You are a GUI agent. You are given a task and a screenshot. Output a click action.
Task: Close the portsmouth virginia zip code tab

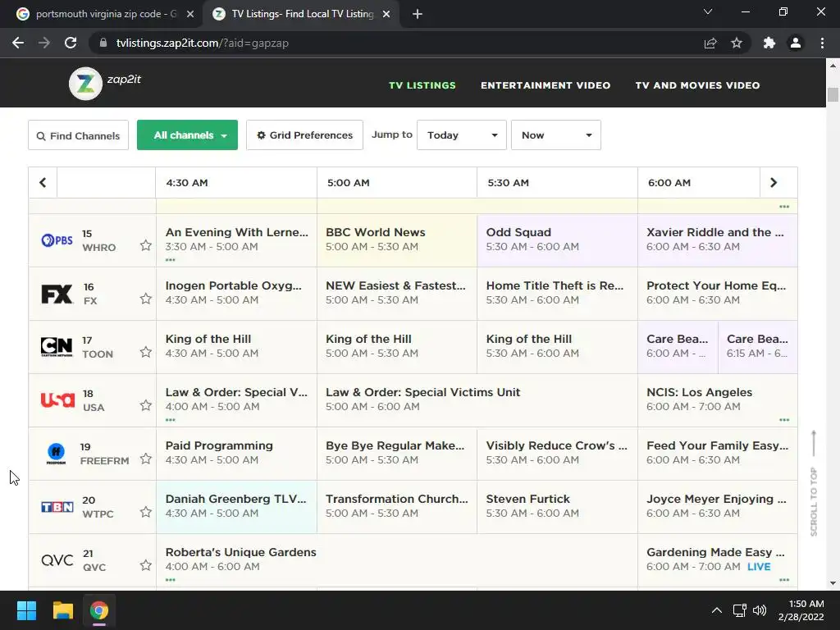click(x=190, y=15)
